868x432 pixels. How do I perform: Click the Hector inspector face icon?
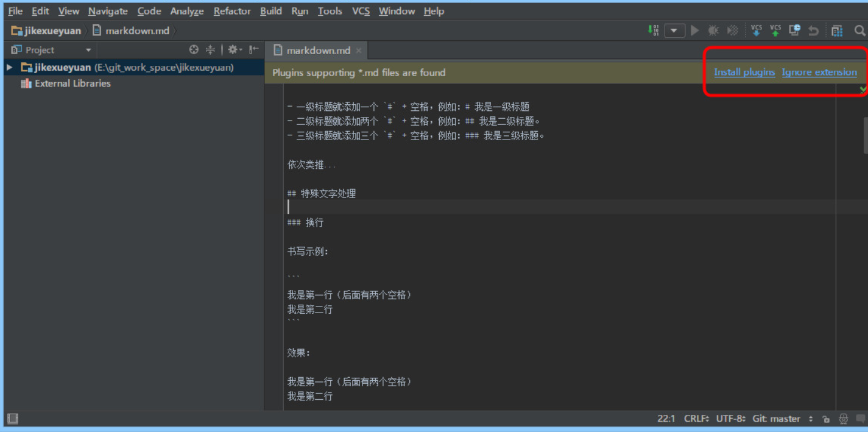point(843,419)
